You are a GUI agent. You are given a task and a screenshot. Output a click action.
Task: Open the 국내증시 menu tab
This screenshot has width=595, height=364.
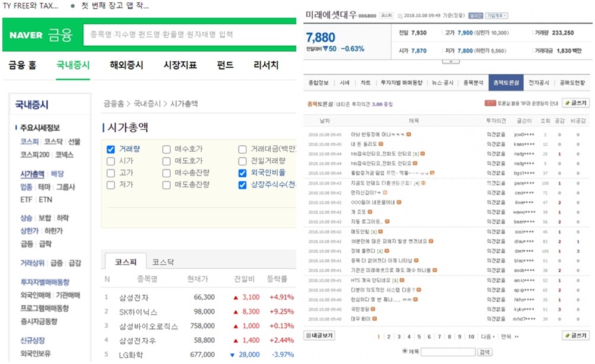coord(73,65)
